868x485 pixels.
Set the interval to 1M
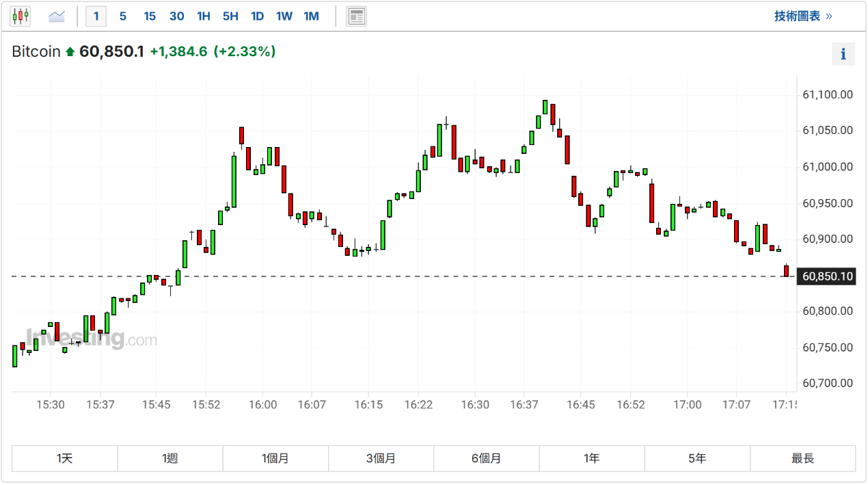point(311,16)
